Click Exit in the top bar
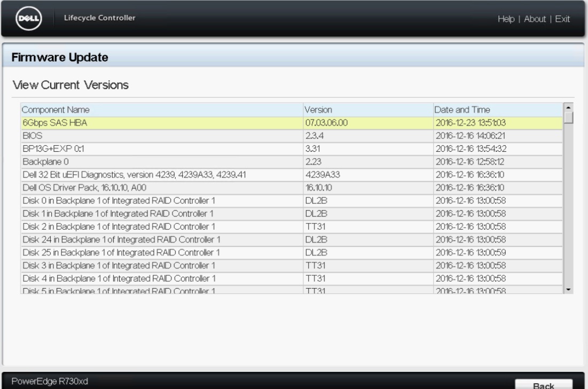Viewport: 588px width, 389px height. [x=562, y=19]
